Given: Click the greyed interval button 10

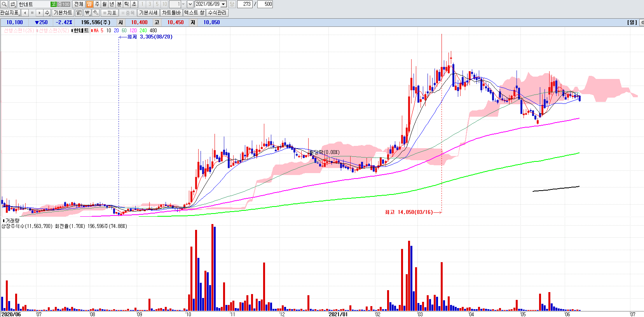Looking at the screenshot, I should tap(164, 4).
